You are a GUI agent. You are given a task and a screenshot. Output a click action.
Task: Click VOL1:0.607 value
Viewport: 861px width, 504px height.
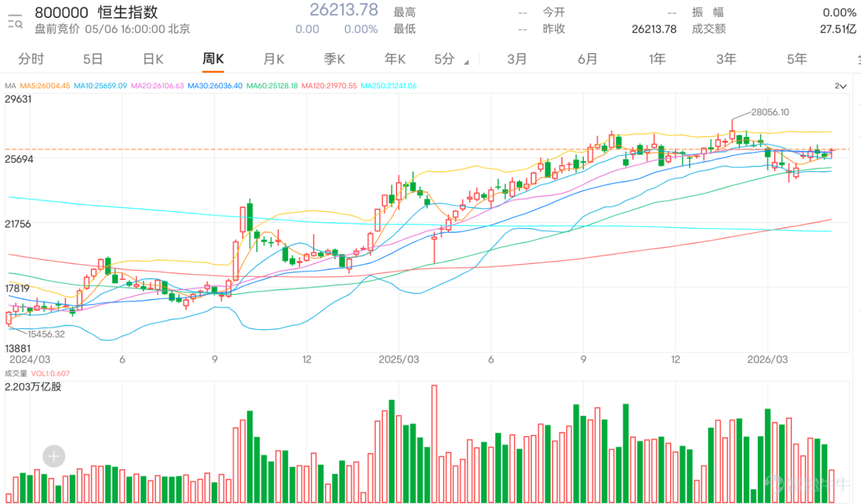point(51,373)
